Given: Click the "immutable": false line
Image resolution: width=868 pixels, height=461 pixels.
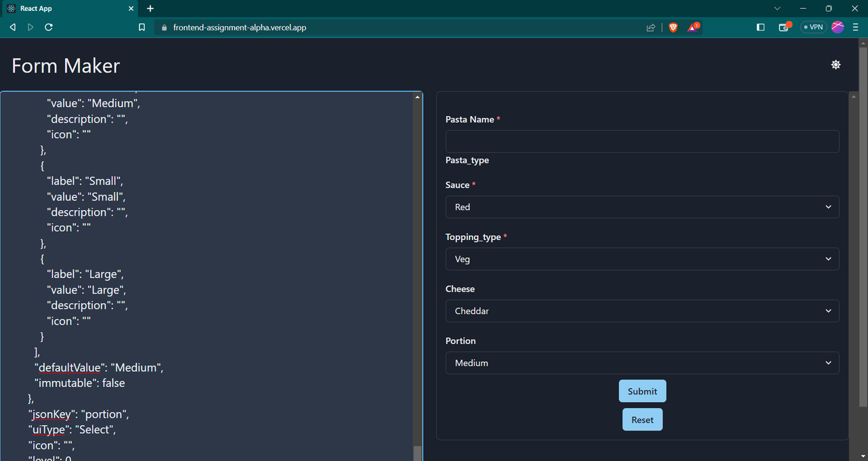Looking at the screenshot, I should click(79, 383).
